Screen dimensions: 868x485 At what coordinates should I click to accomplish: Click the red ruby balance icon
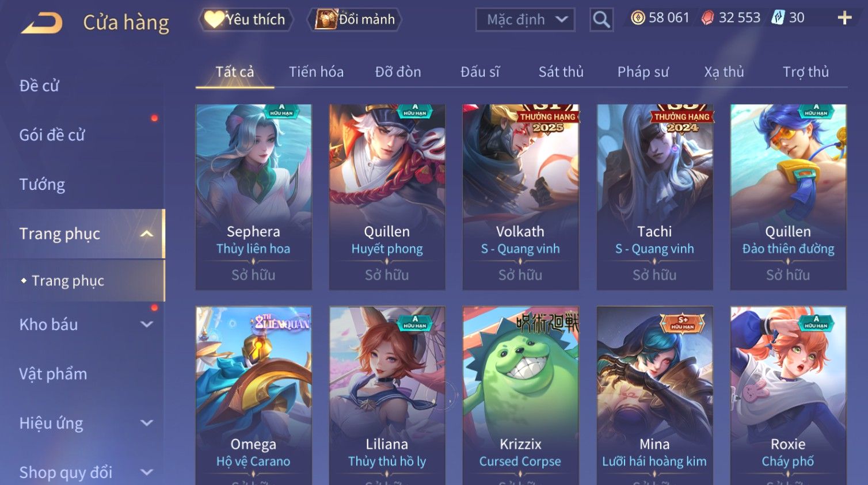coord(707,18)
